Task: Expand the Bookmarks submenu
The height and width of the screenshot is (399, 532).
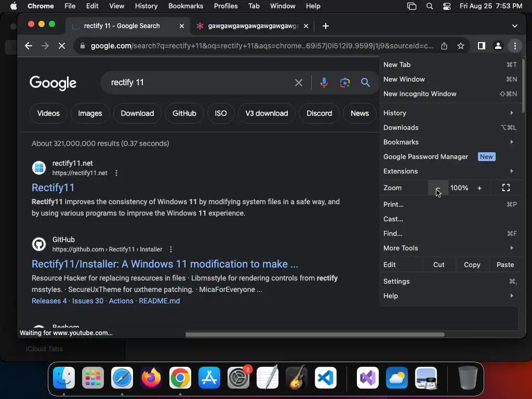Action: (450, 142)
